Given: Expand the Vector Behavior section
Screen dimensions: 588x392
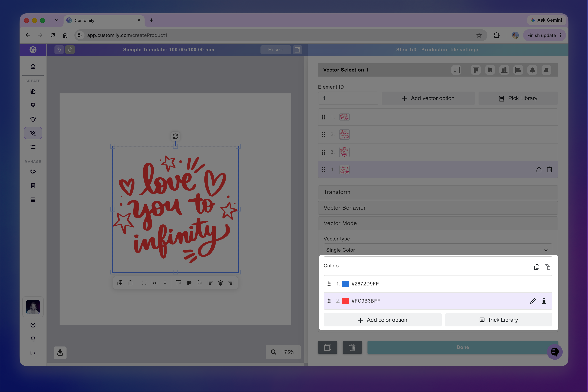Looking at the screenshot, I should pos(438,208).
